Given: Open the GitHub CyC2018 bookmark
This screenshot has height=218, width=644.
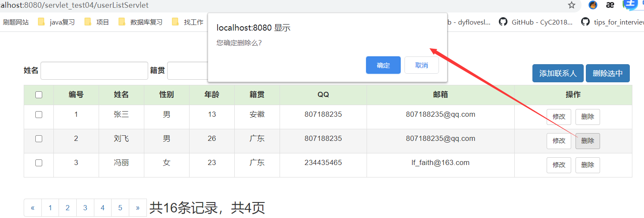Looking at the screenshot, I should coord(536,22).
